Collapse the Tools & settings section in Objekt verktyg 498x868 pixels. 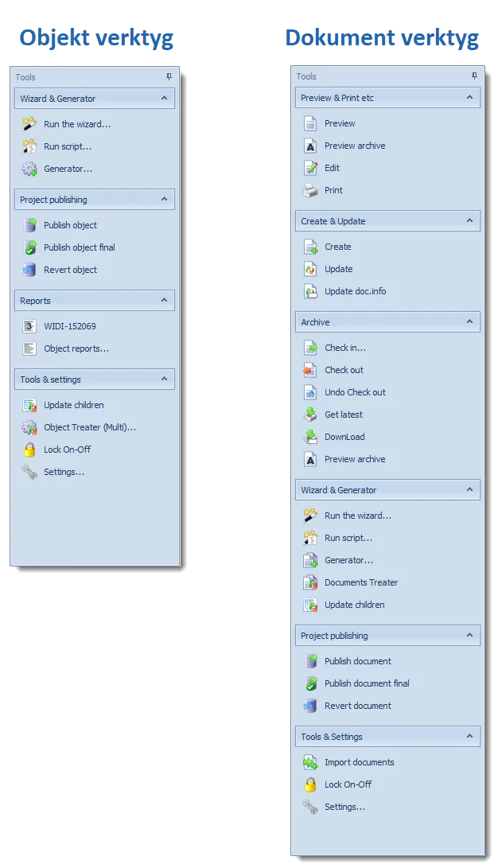coord(165,380)
